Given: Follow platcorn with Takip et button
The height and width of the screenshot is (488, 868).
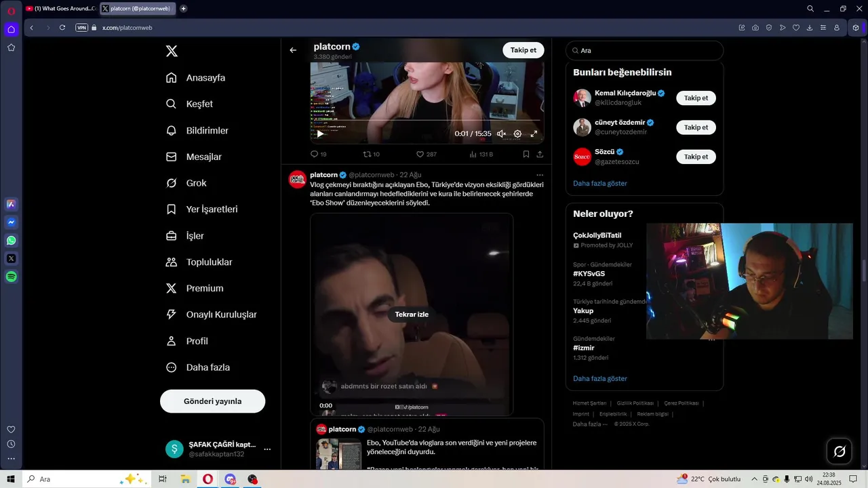Looking at the screenshot, I should [x=523, y=50].
